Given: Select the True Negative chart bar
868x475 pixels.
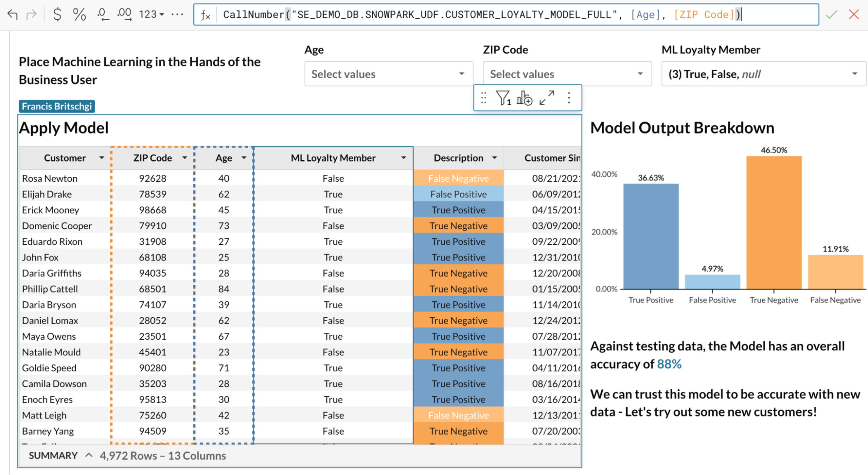Looking at the screenshot, I should [x=774, y=222].
